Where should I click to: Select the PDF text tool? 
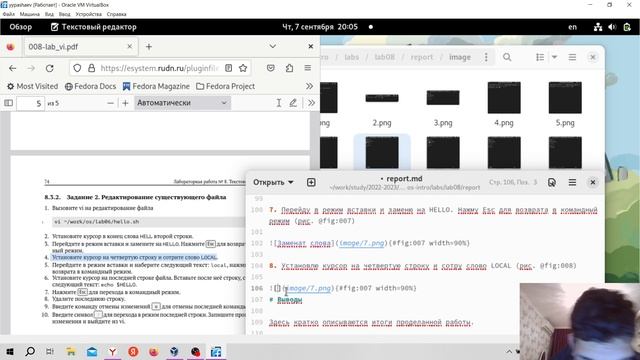(x=278, y=103)
